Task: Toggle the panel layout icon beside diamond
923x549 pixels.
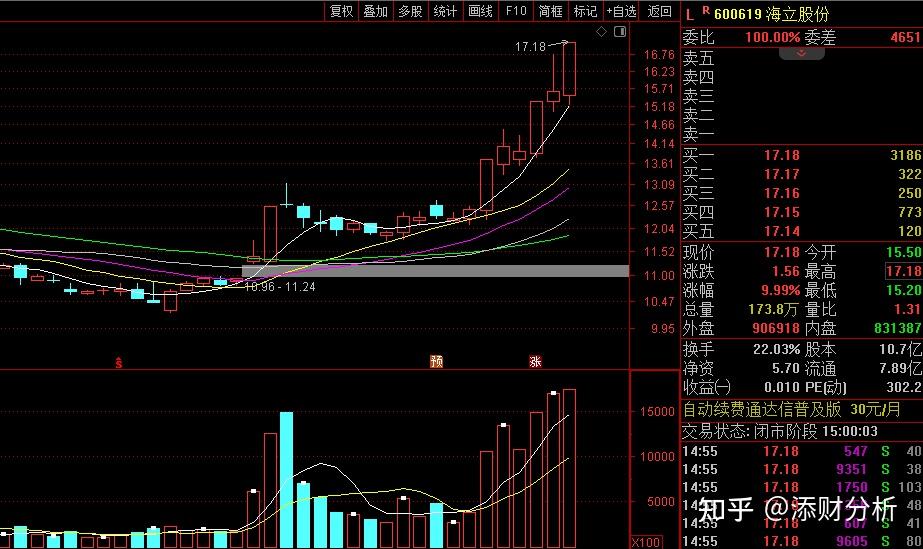Action: tap(619, 32)
